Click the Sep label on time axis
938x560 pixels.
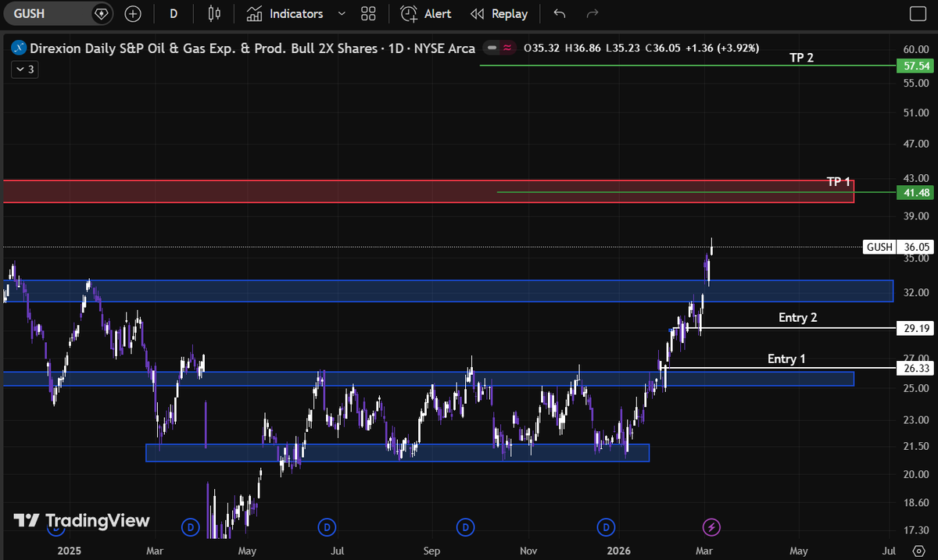[x=432, y=550]
